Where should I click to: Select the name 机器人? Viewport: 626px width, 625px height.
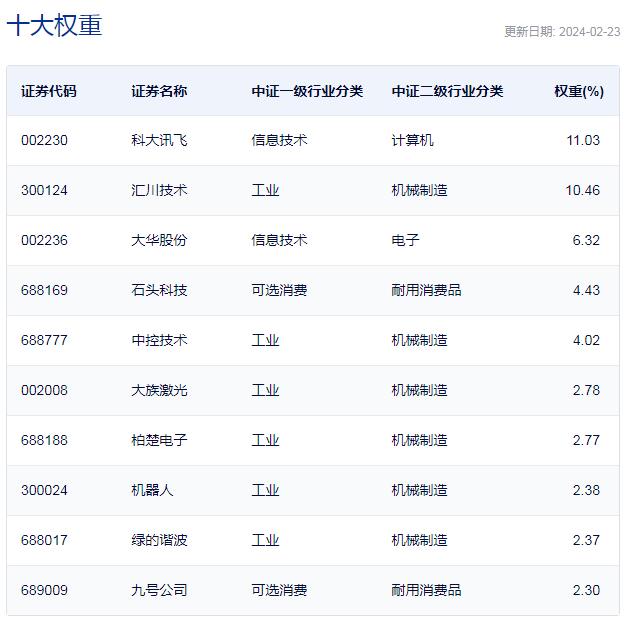point(152,490)
